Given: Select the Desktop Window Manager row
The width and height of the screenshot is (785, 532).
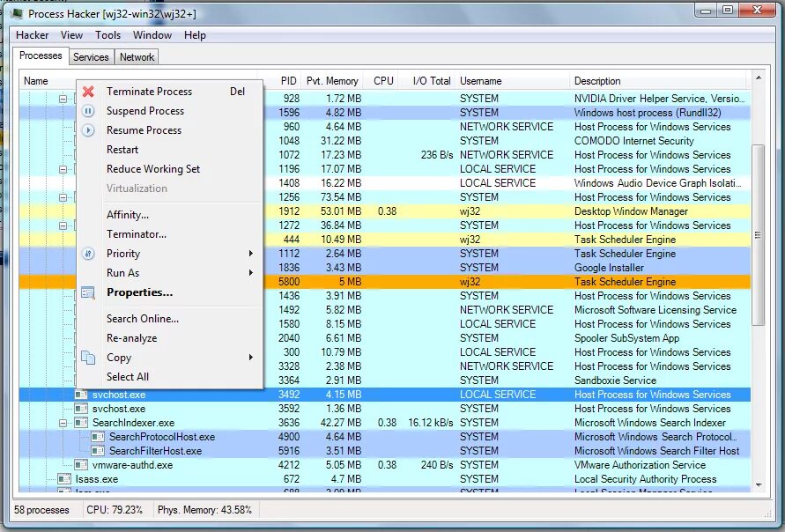Looking at the screenshot, I should [384, 211].
